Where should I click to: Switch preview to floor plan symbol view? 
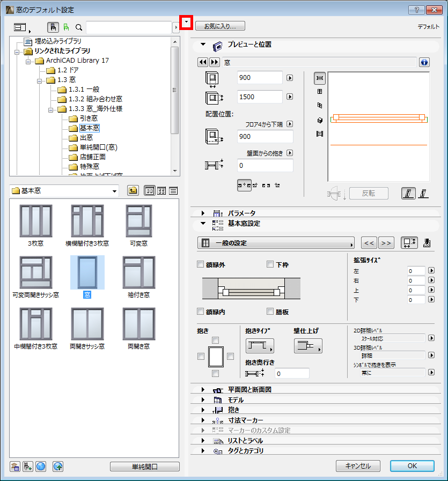[319, 78]
